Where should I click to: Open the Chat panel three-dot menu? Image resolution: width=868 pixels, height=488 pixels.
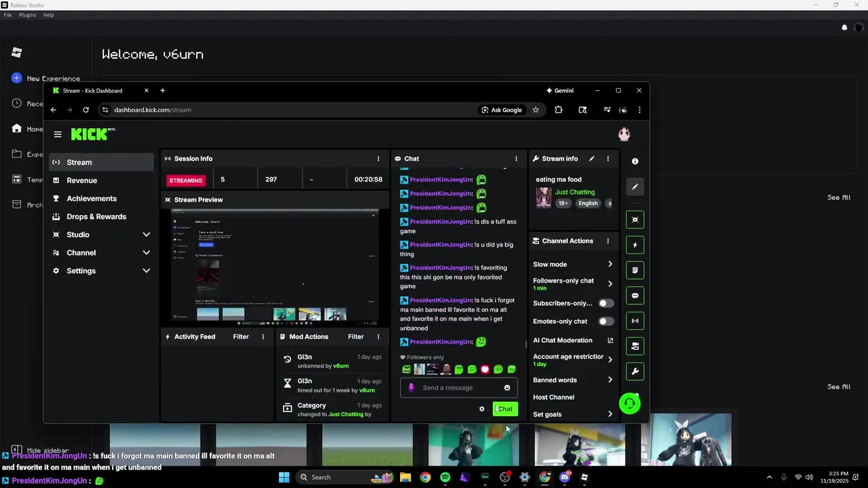tap(516, 159)
